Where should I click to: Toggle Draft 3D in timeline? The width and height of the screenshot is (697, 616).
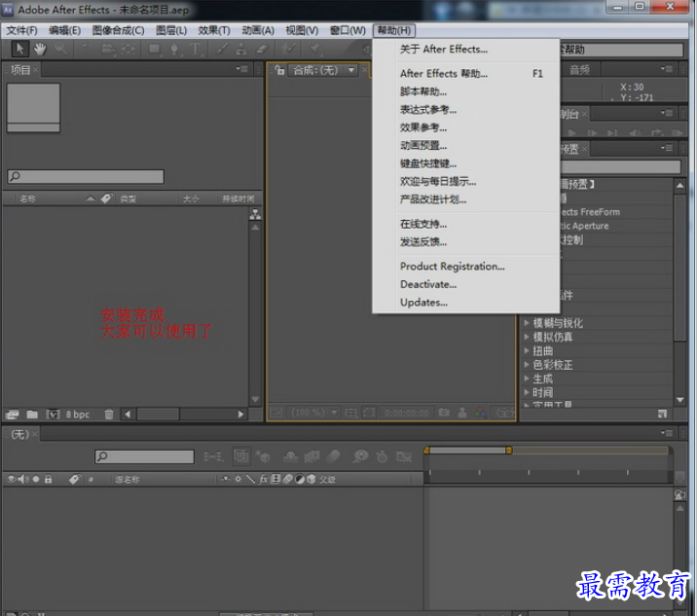point(263,456)
